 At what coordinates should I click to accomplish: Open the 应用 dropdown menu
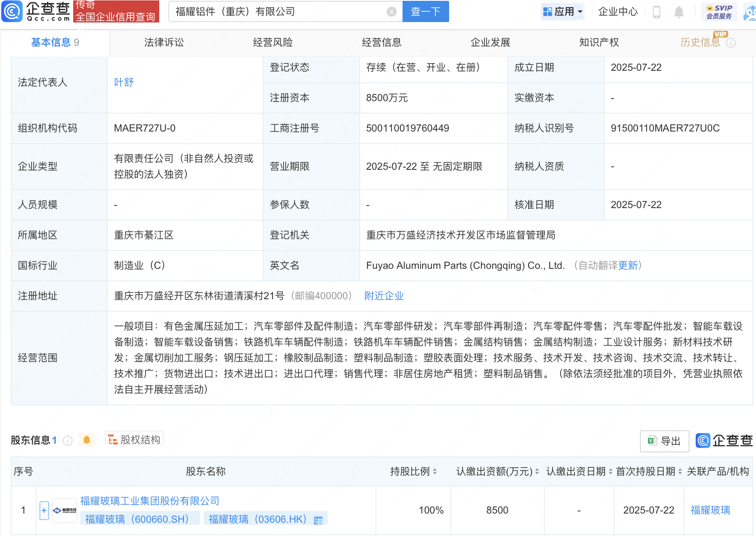click(563, 12)
